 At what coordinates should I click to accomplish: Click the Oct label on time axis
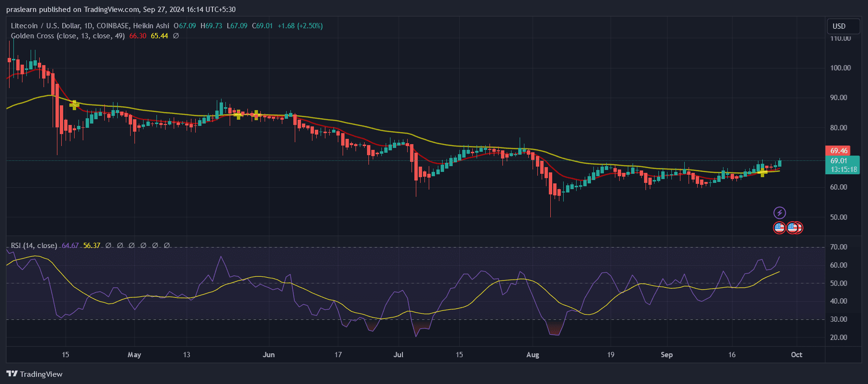point(796,355)
